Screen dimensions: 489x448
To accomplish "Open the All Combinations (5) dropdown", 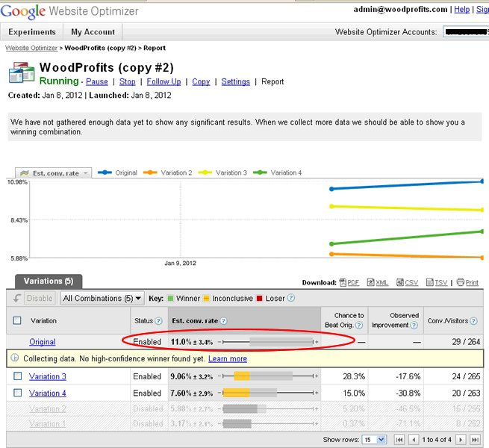I will pyautogui.click(x=102, y=298).
